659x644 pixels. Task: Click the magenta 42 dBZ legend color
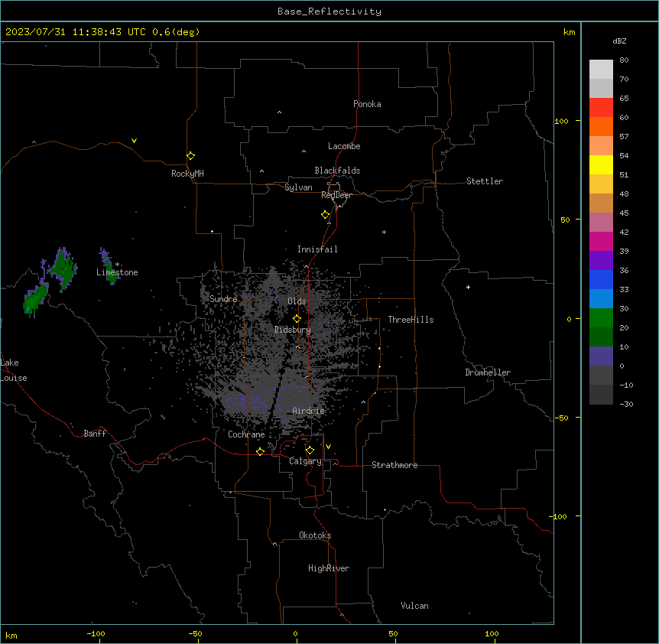(601, 241)
